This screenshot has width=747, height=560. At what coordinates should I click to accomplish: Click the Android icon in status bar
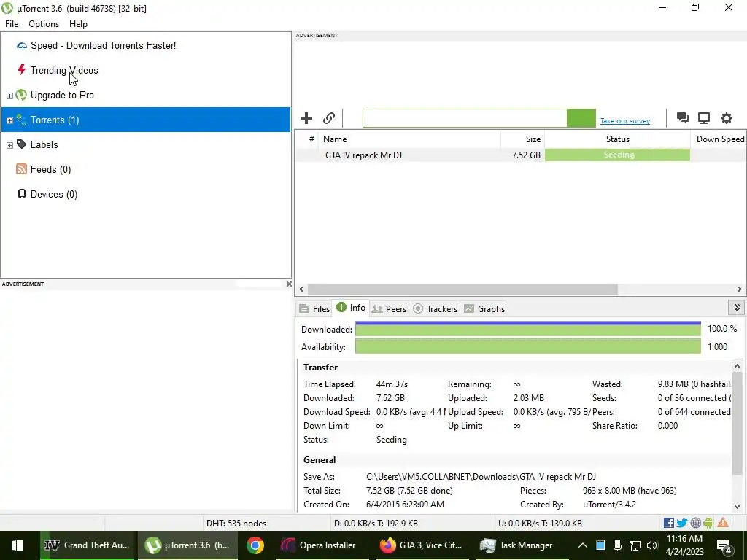708,523
